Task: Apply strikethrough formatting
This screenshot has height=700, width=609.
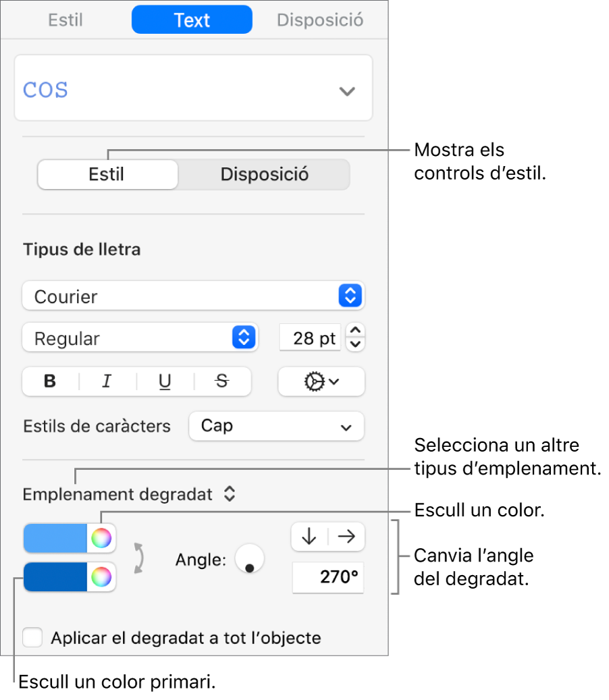Action: (222, 382)
